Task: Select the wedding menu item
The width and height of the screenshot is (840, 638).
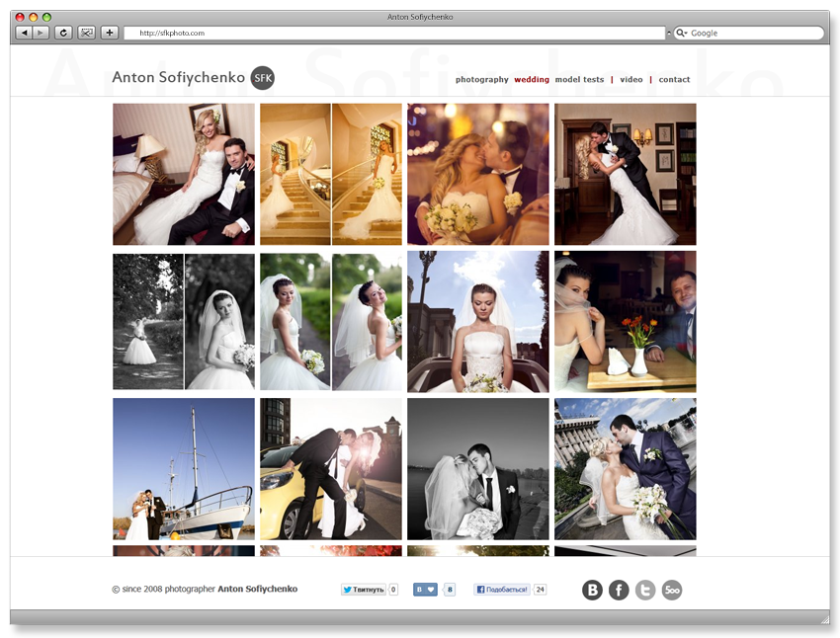Action: point(532,79)
